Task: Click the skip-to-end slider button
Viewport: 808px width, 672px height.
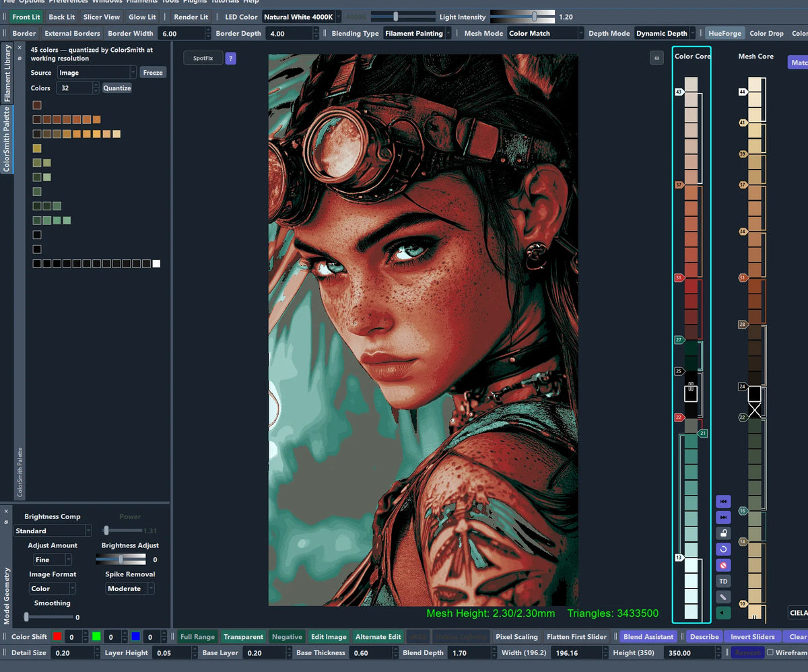Action: pyautogui.click(x=723, y=517)
